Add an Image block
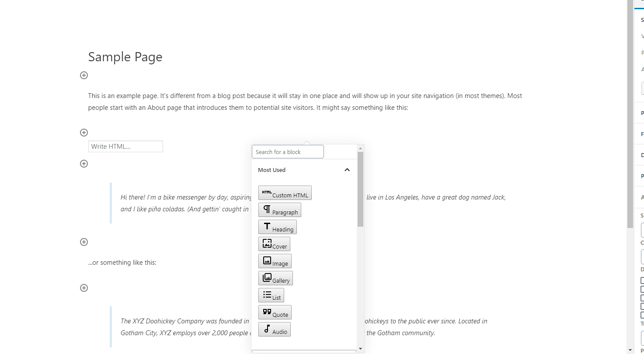 pyautogui.click(x=275, y=261)
